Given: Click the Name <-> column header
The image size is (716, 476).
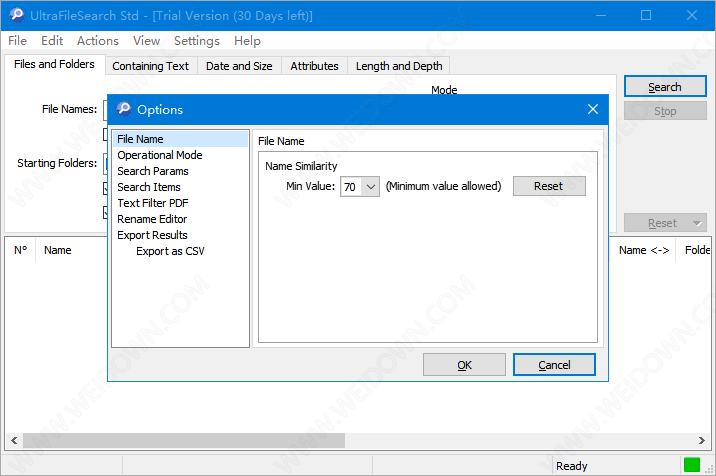Looking at the screenshot, I should [x=644, y=250].
